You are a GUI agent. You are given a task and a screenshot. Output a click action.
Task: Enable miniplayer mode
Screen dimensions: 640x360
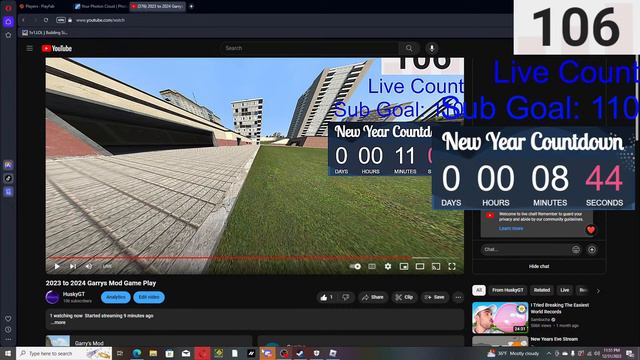(404, 267)
